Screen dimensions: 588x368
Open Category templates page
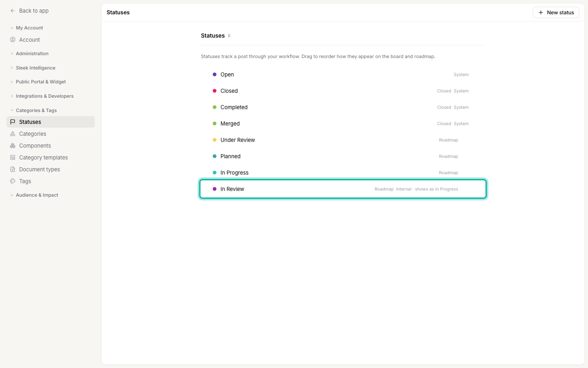tap(51, 157)
